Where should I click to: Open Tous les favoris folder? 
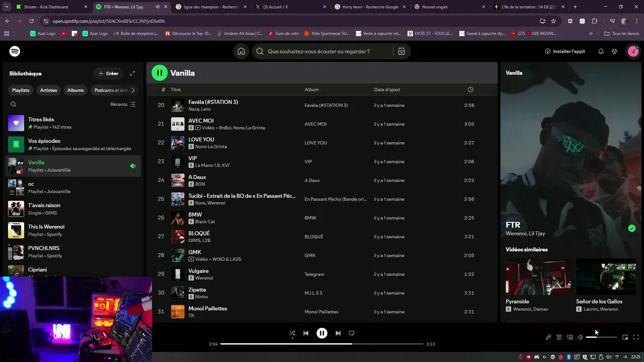tap(621, 34)
